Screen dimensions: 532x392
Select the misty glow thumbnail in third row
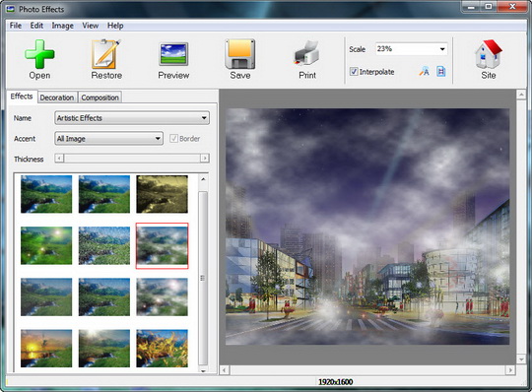coord(162,297)
